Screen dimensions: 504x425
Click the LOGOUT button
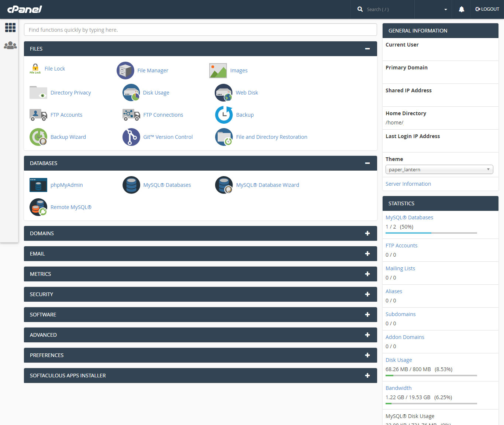coord(487,9)
